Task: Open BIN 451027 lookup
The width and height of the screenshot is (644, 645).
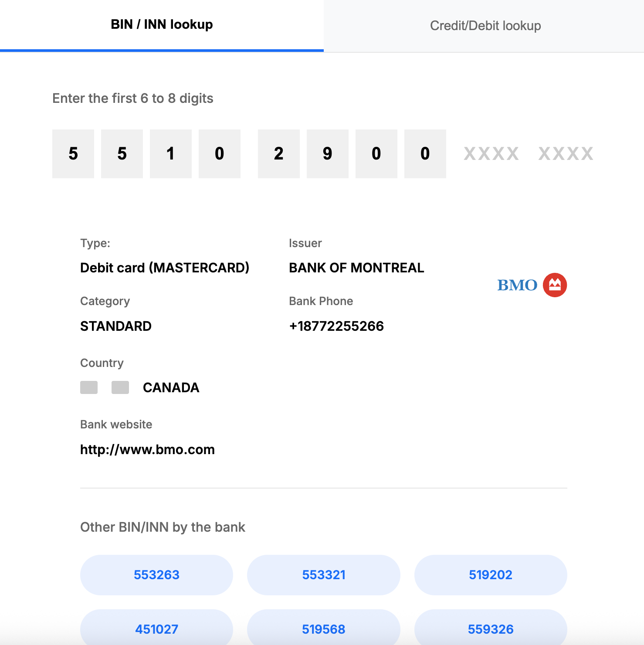Action: pos(156,629)
